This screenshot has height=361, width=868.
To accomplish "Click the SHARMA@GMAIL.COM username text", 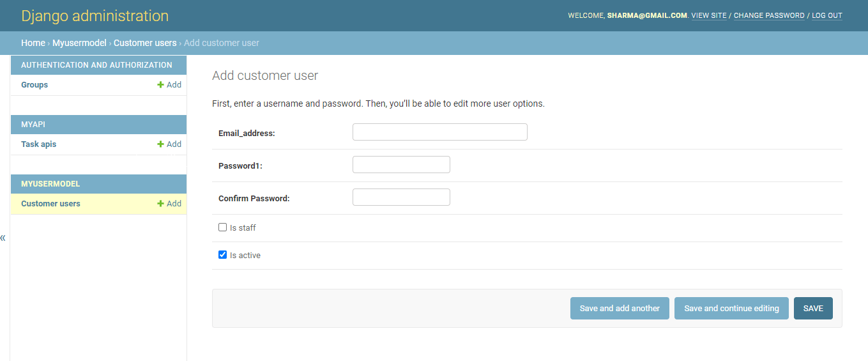I will coord(647,15).
